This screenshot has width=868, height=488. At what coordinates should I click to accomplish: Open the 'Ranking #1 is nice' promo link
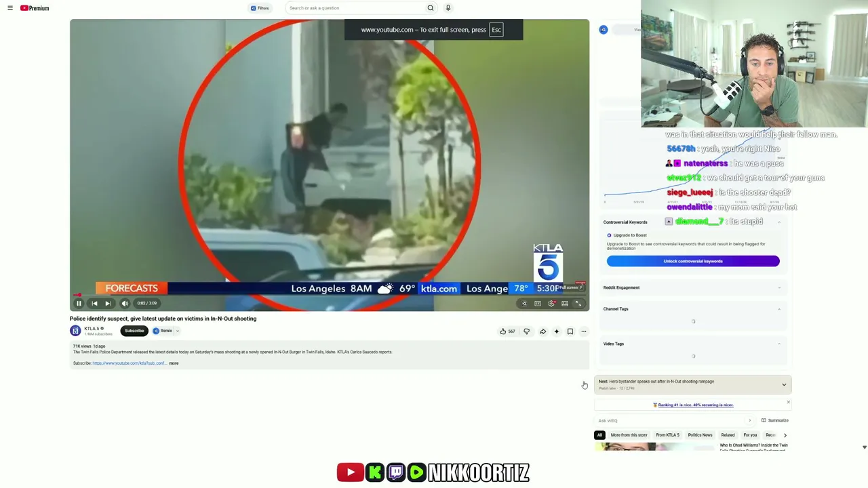(x=695, y=405)
